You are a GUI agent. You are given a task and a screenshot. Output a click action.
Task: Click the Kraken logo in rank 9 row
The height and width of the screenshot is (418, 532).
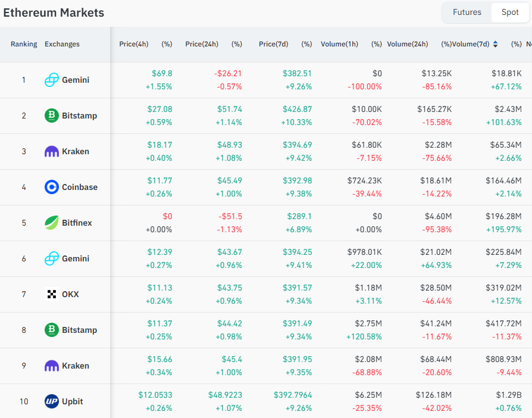coord(52,366)
